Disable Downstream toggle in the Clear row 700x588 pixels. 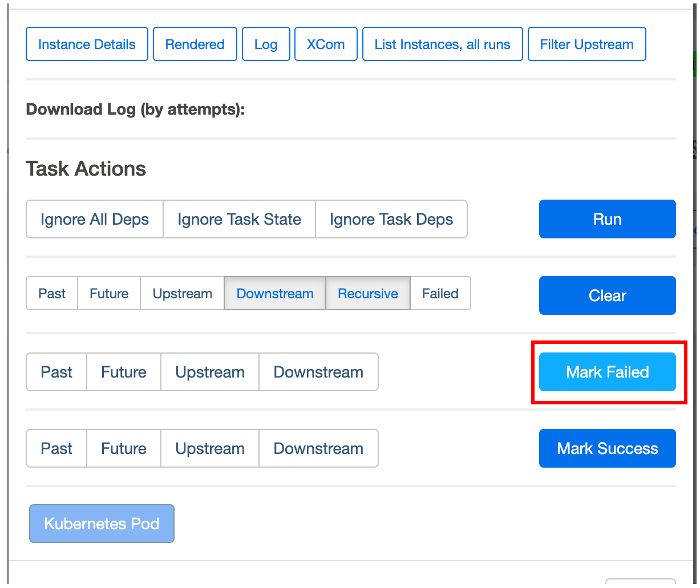275,294
